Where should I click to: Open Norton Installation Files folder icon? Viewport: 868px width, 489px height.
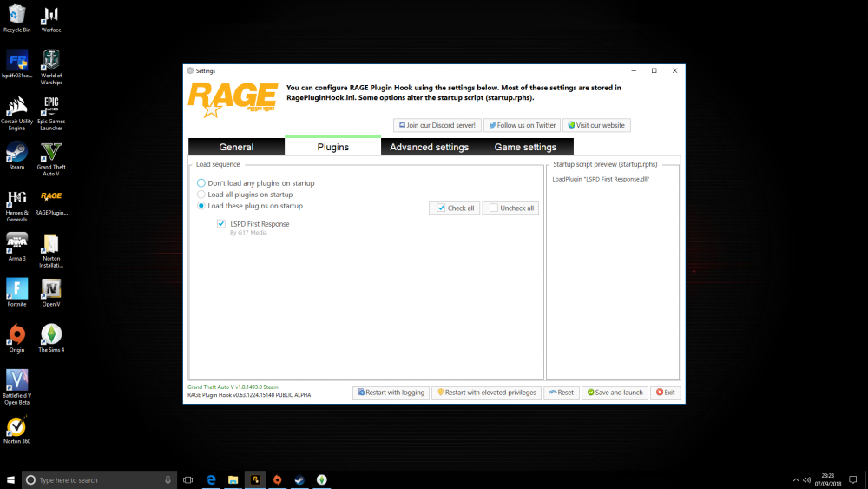point(51,250)
